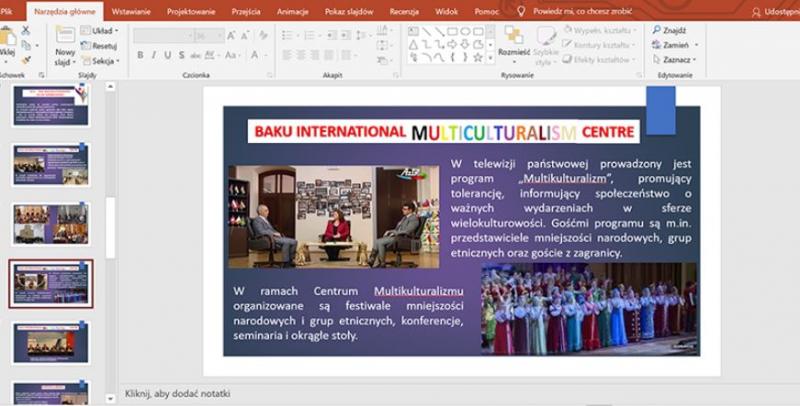This screenshot has width=800, height=406.
Task: Select the line arrow shape
Action: (x=439, y=32)
